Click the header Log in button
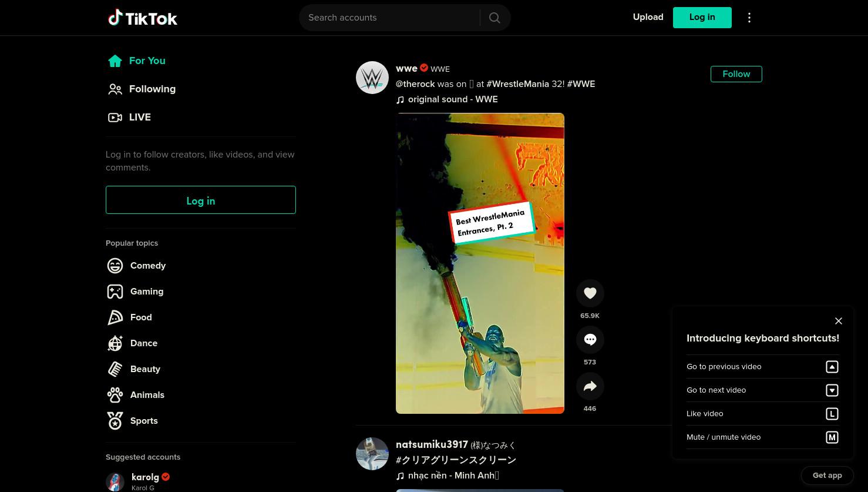The height and width of the screenshot is (492, 868). pos(702,17)
